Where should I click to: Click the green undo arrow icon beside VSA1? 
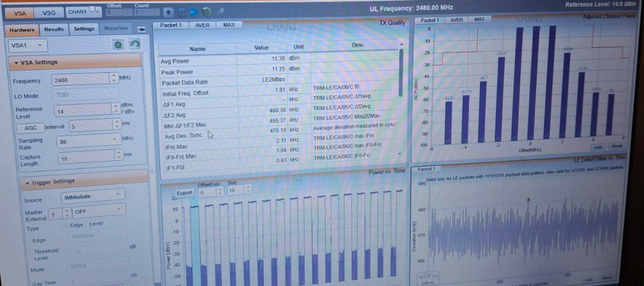click(135, 44)
